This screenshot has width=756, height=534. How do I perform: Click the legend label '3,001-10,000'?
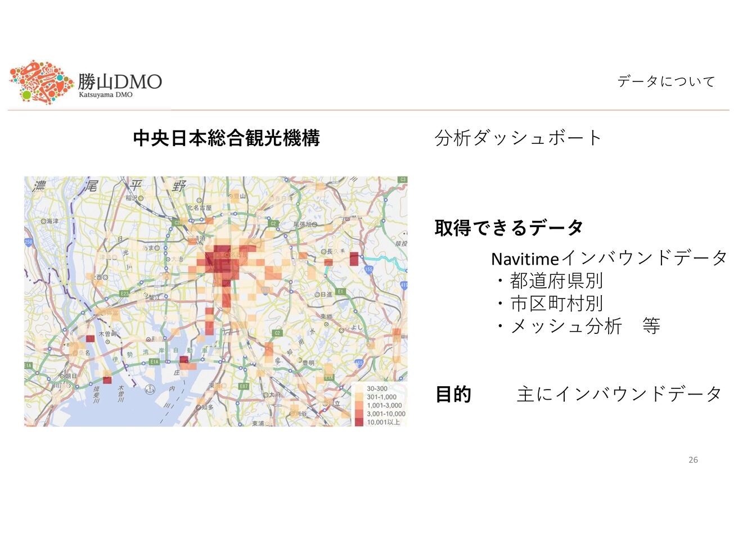point(386,414)
